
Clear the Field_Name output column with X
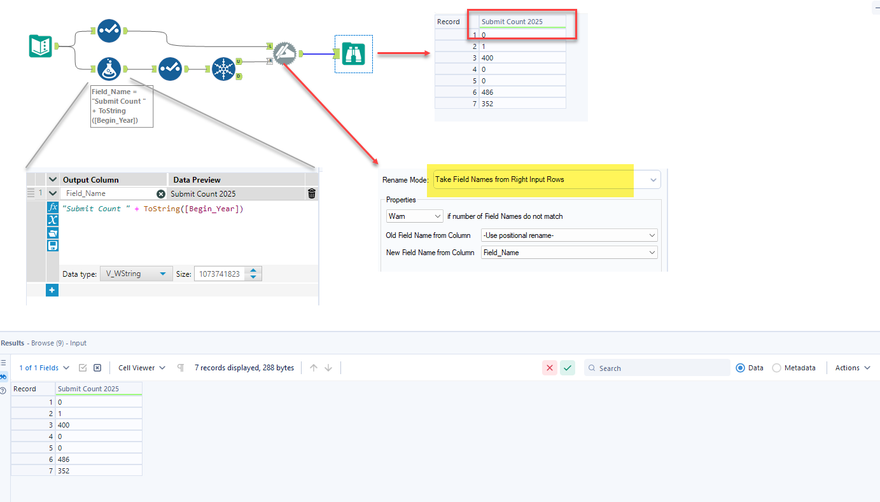pos(161,194)
